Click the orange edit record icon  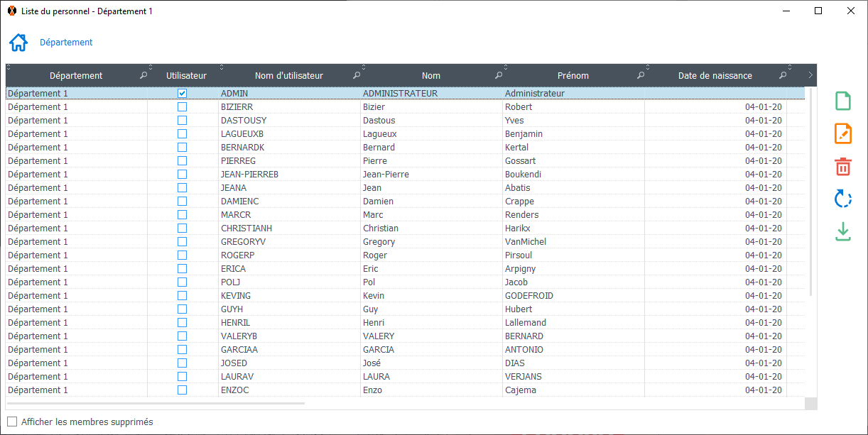pos(842,133)
